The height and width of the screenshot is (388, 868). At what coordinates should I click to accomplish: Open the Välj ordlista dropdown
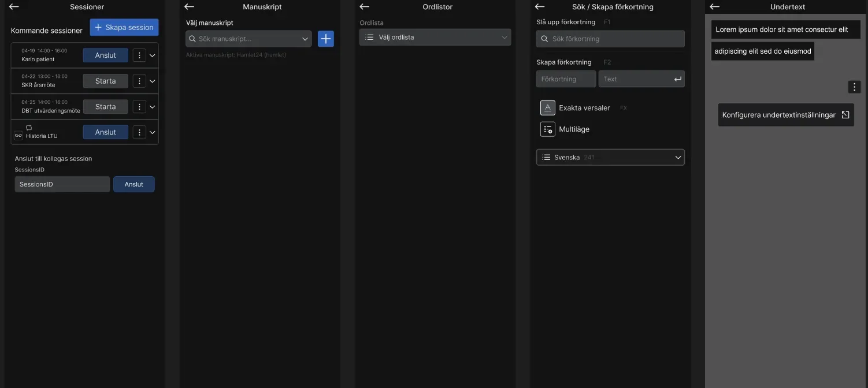tap(435, 38)
